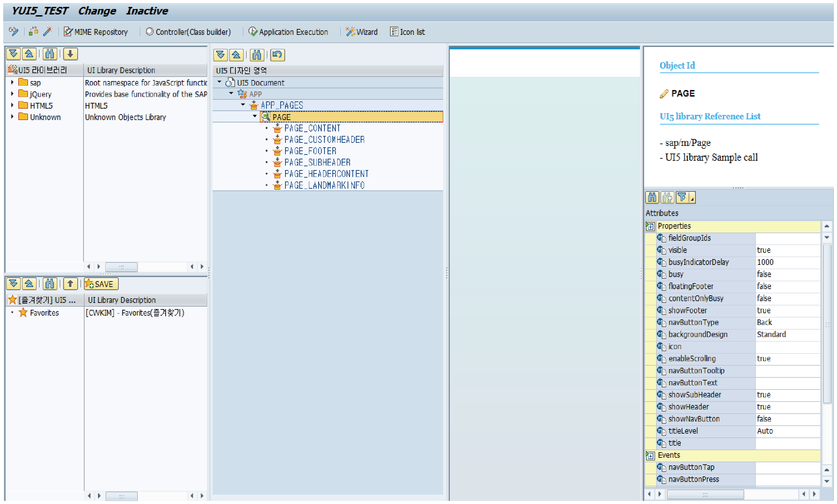Open the MIME Repository
The image size is (837, 504).
pos(96,32)
